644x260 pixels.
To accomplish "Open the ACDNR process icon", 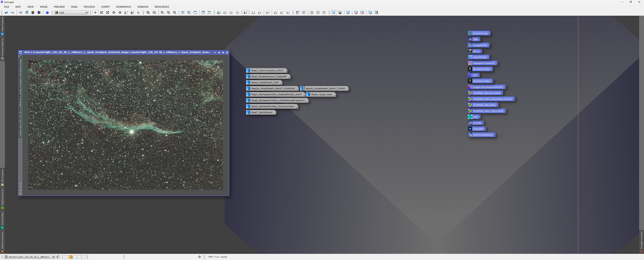I will 475,122.
